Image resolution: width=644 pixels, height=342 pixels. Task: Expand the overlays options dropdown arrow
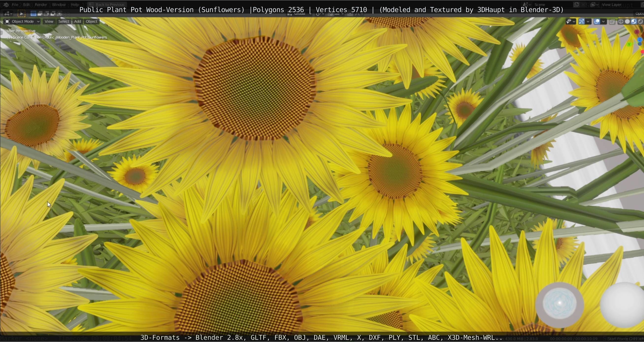603,21
